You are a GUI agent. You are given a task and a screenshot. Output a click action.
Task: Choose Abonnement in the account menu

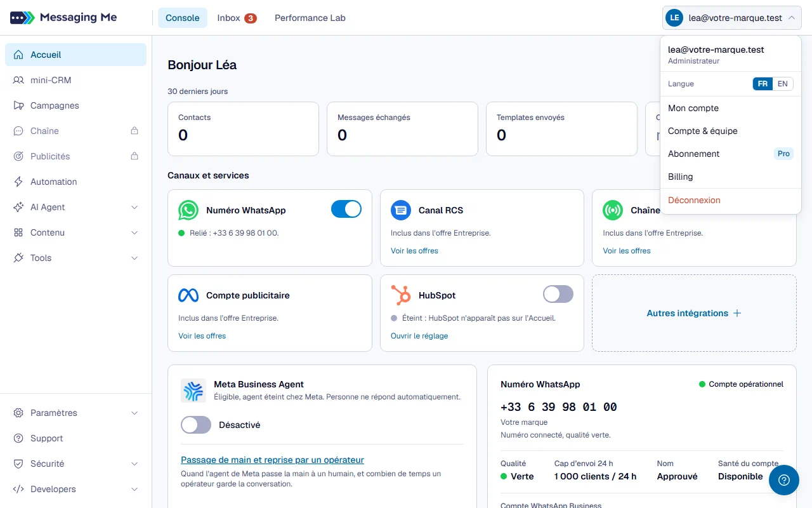(x=731, y=154)
